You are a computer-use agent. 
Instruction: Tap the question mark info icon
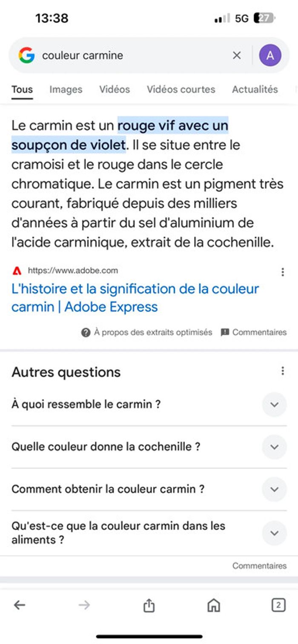(86, 333)
